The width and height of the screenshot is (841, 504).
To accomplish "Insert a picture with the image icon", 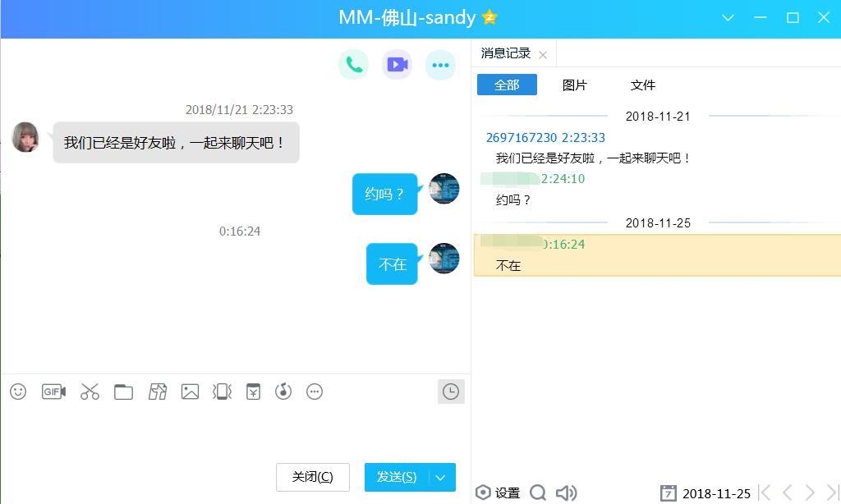I will (x=190, y=392).
